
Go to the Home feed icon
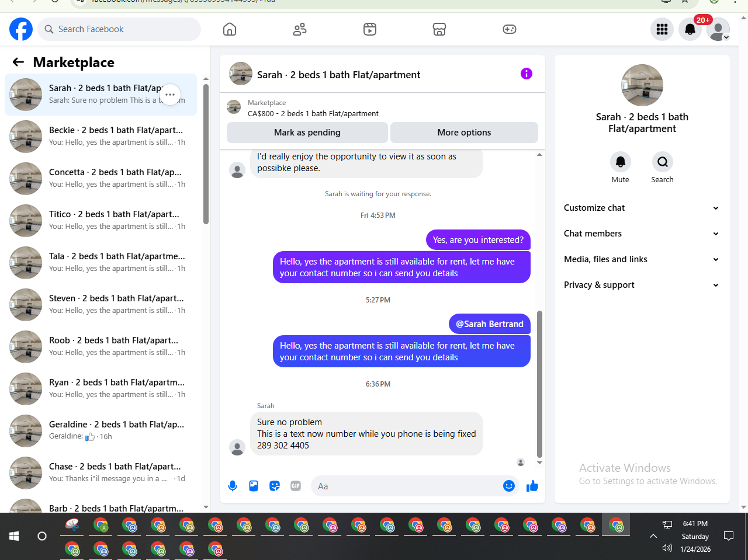[x=230, y=29]
